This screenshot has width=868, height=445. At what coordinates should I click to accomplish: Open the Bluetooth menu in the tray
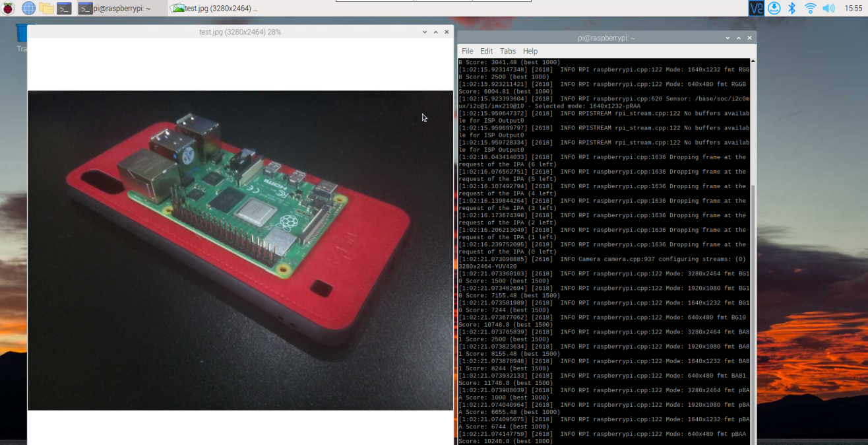coord(793,8)
